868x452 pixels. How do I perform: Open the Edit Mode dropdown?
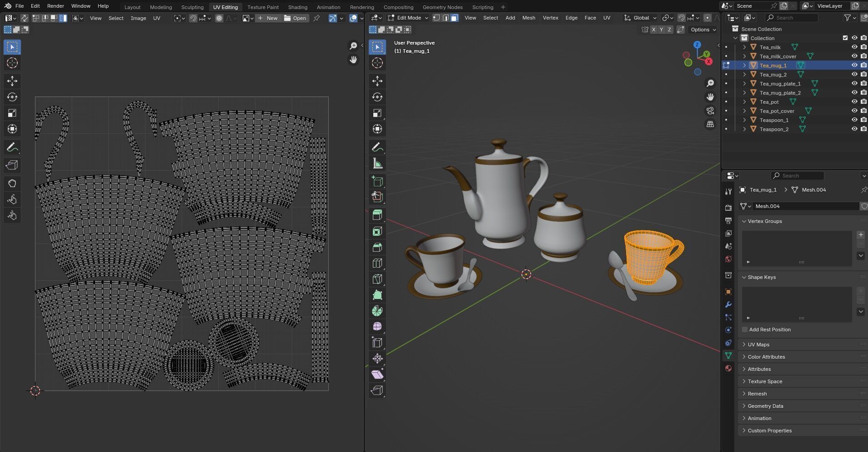click(x=407, y=18)
